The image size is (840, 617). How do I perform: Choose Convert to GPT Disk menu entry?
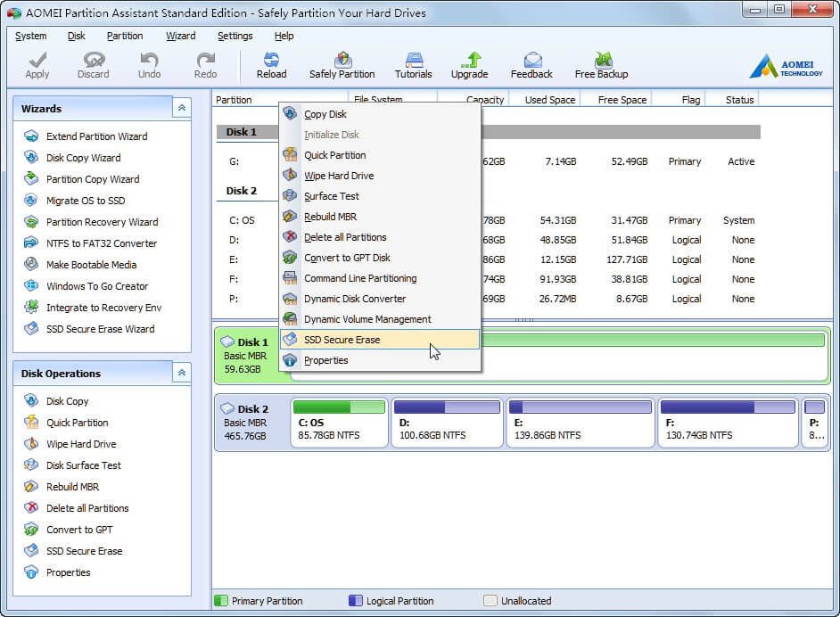(380, 258)
